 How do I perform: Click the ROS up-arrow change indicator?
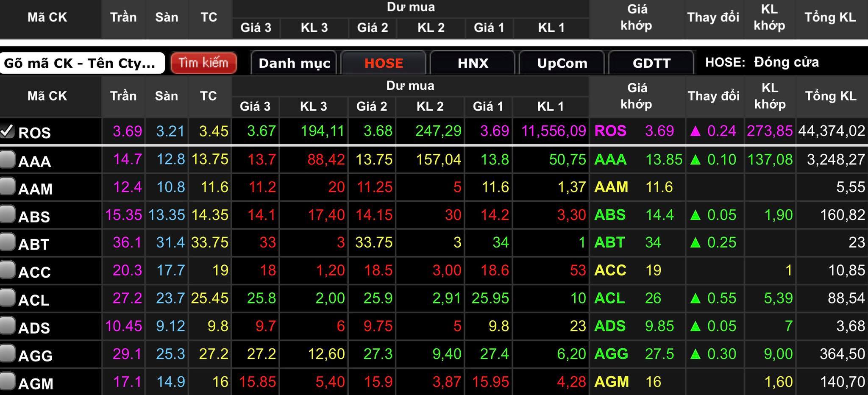click(x=695, y=131)
